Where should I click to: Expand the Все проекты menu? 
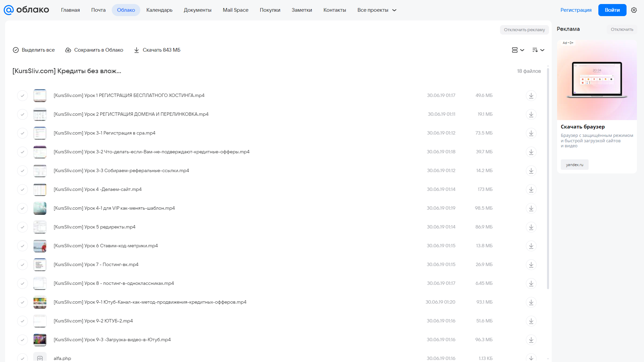click(377, 10)
